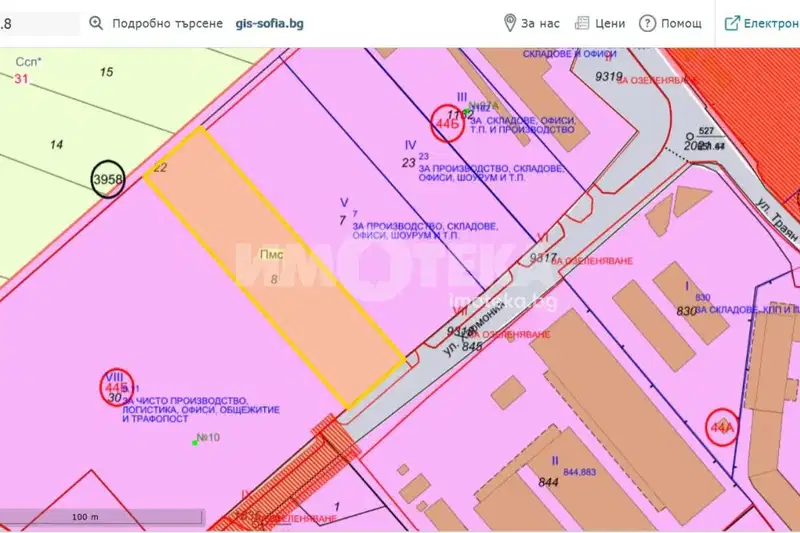Click the magnifier search icon

[x=96, y=23]
